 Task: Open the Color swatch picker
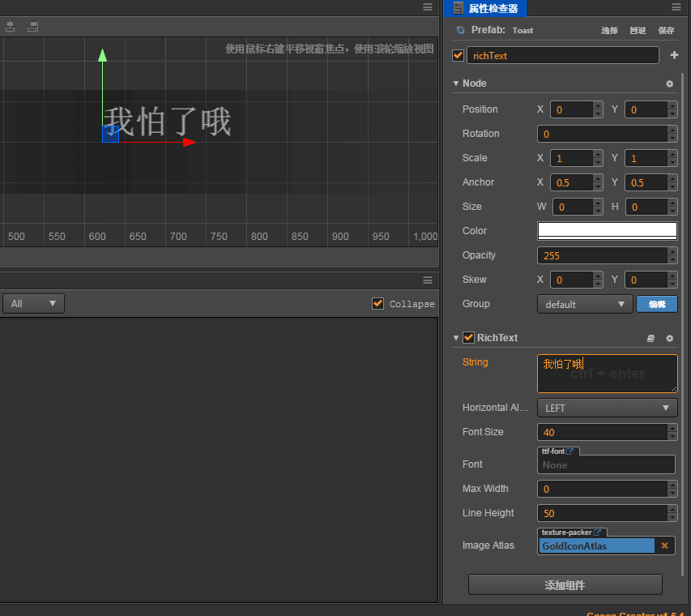(607, 231)
